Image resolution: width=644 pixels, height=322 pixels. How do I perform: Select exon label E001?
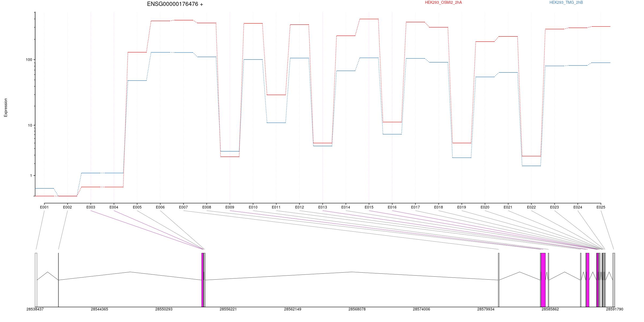[x=44, y=207]
